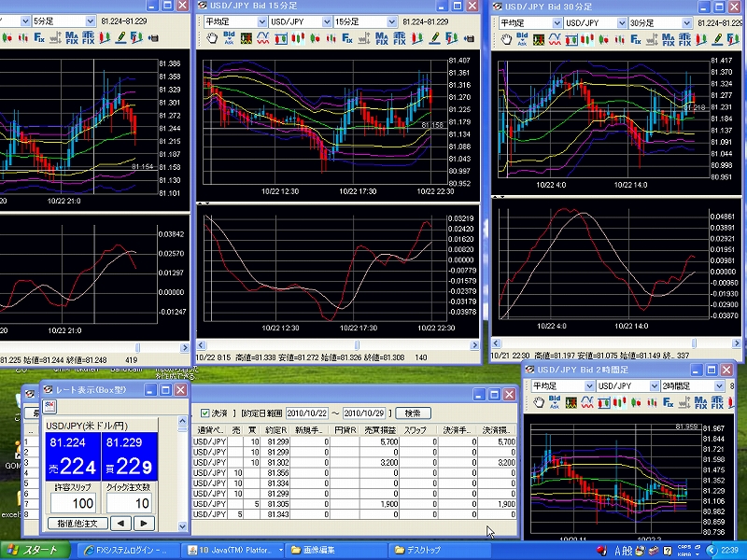This screenshot has width=747, height=560.
Task: Click 指値他注文 order button
Action: point(78,524)
